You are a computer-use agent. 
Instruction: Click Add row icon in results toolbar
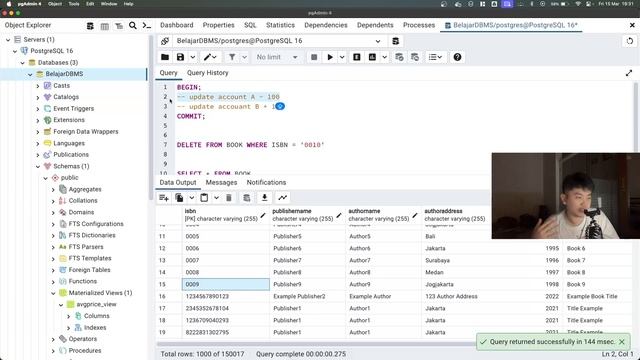pos(164,198)
